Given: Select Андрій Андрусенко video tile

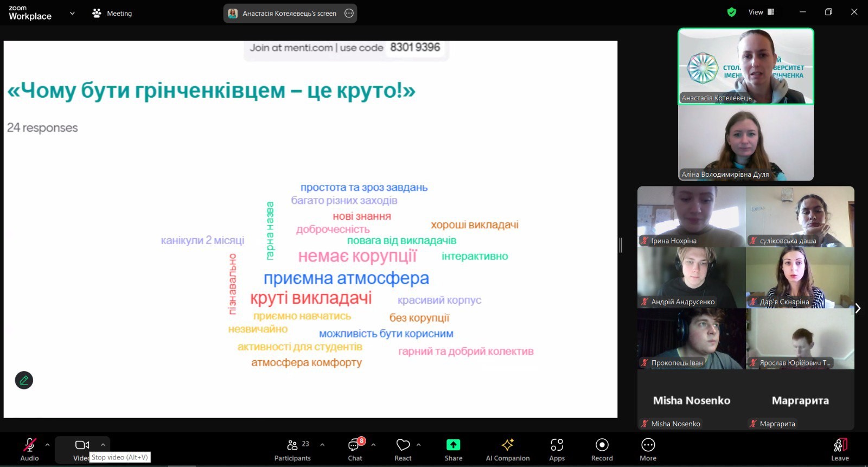Looking at the screenshot, I should 692,278.
